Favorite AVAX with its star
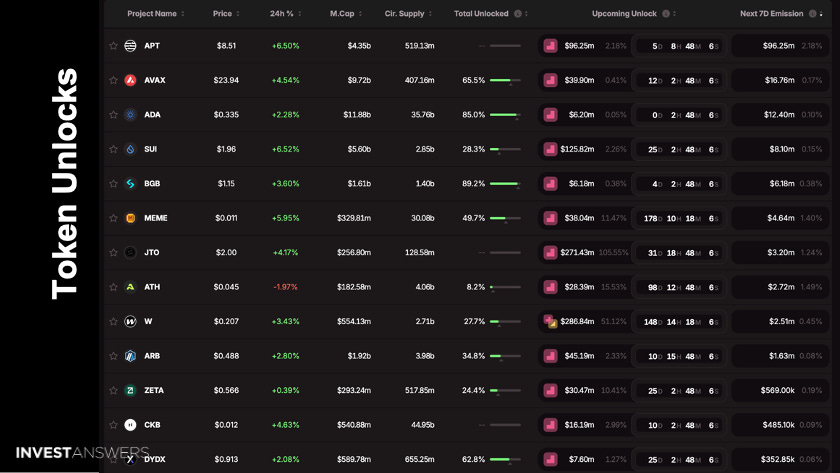Image resolution: width=840 pixels, height=473 pixels. tap(113, 80)
